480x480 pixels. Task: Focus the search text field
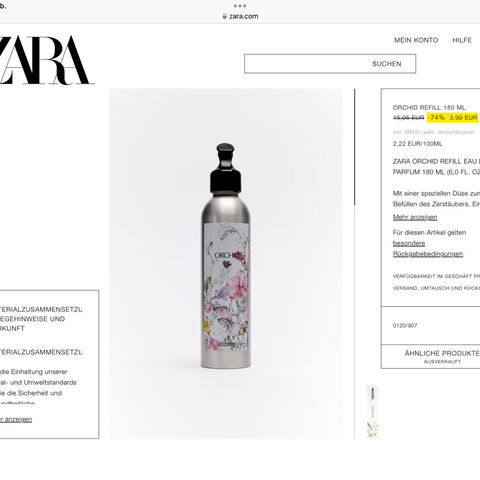coord(305,64)
